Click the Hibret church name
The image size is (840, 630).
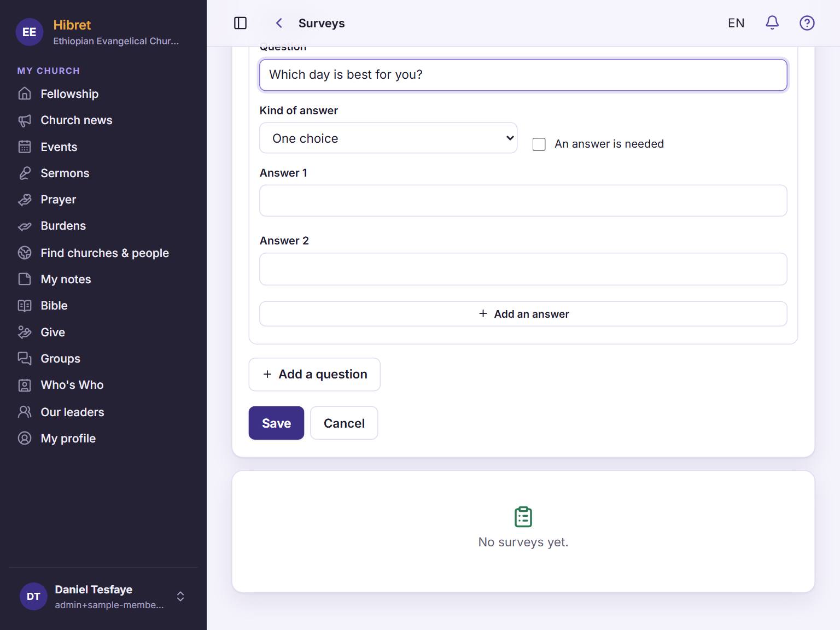click(x=72, y=25)
